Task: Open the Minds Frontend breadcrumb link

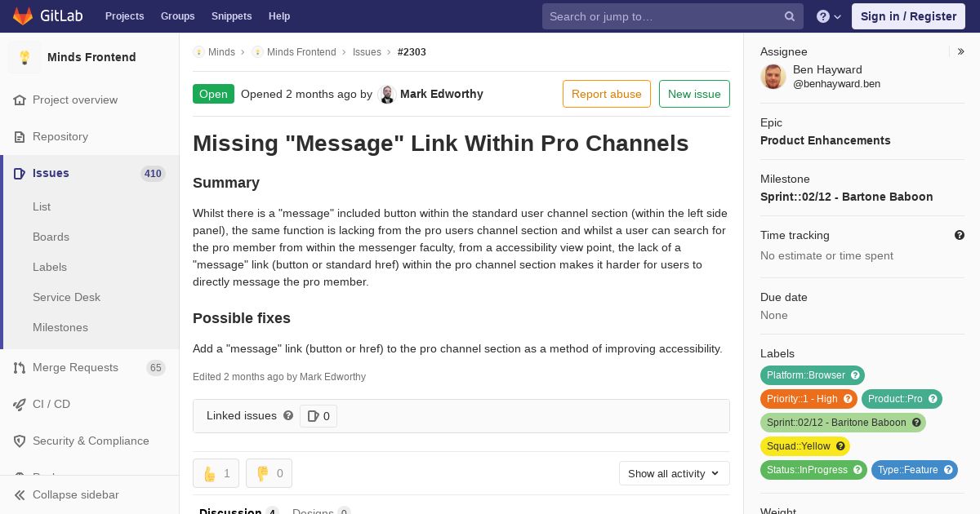Action: click(x=301, y=51)
